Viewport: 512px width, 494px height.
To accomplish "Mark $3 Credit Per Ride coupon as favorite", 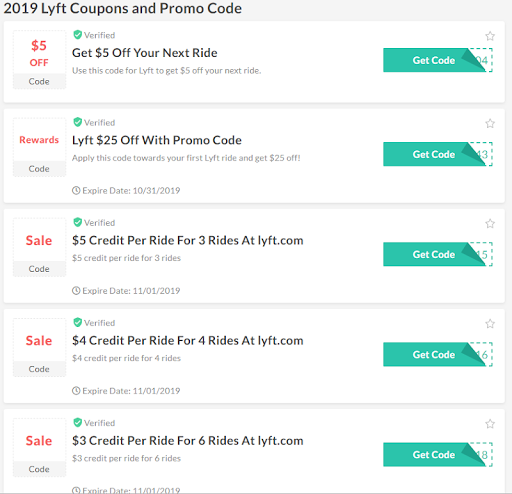I will pyautogui.click(x=490, y=424).
